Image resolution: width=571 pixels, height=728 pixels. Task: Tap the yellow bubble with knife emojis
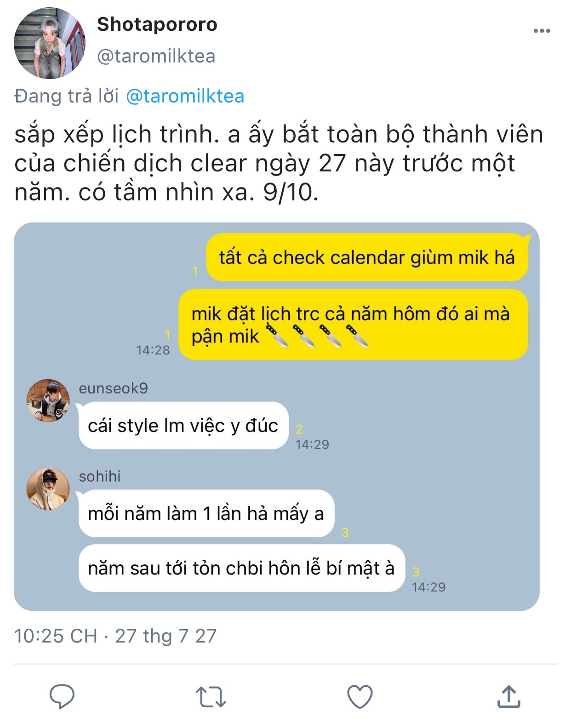353,324
